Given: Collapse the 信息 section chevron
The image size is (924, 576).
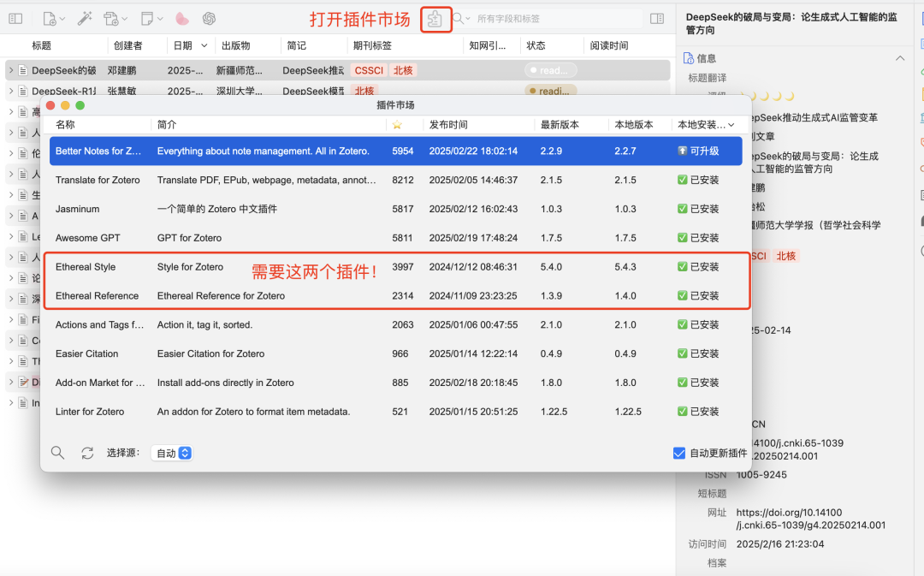Looking at the screenshot, I should (900, 58).
